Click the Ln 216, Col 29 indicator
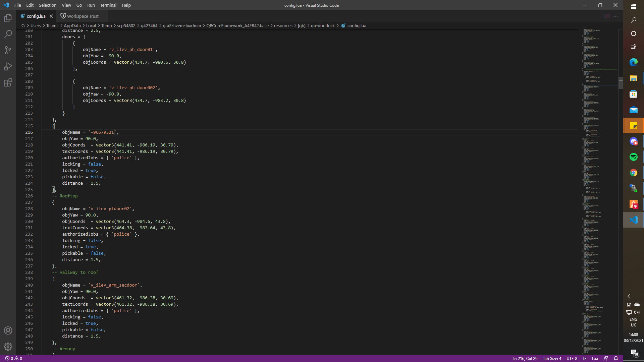644x362 pixels. pos(525,358)
